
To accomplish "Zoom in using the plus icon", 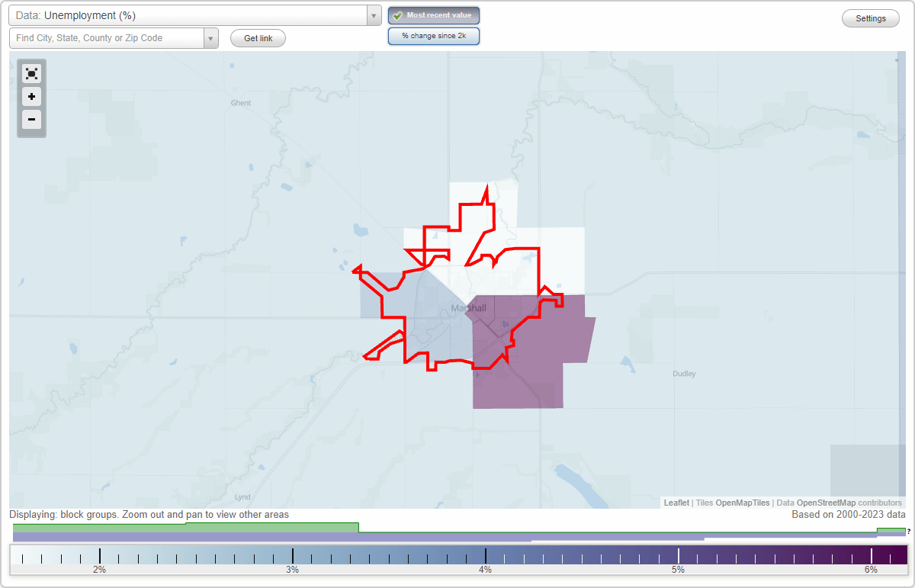I will click(x=31, y=97).
